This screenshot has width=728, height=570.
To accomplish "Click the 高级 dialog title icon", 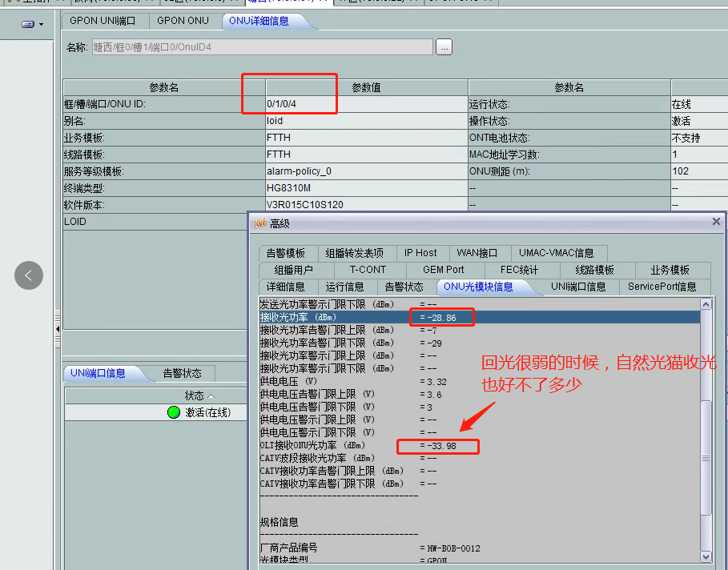I will point(259,223).
